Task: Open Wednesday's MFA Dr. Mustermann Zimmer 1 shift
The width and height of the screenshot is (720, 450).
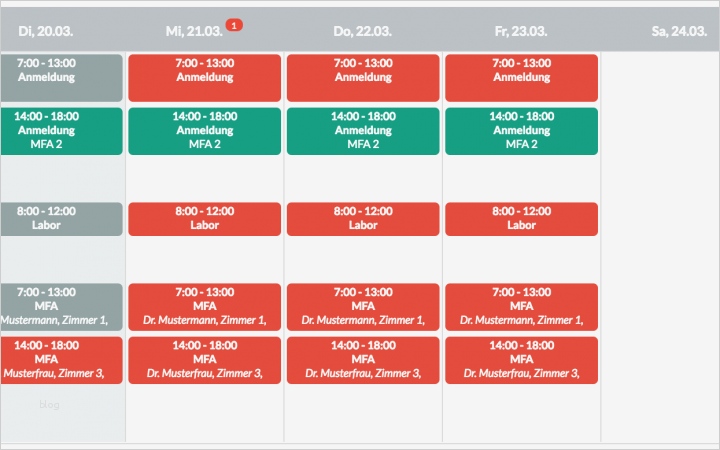Action: (204, 306)
